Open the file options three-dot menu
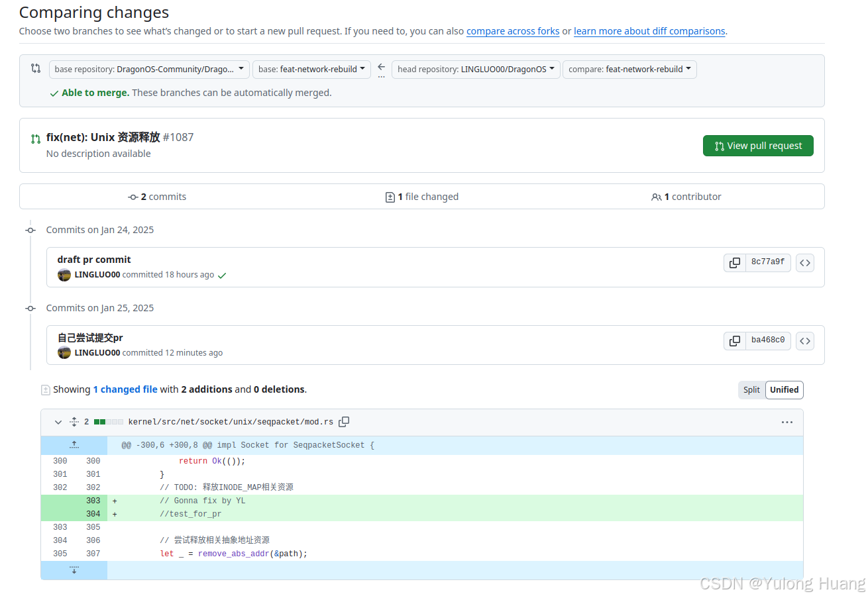Viewport: 868px width, 598px height. [x=787, y=422]
